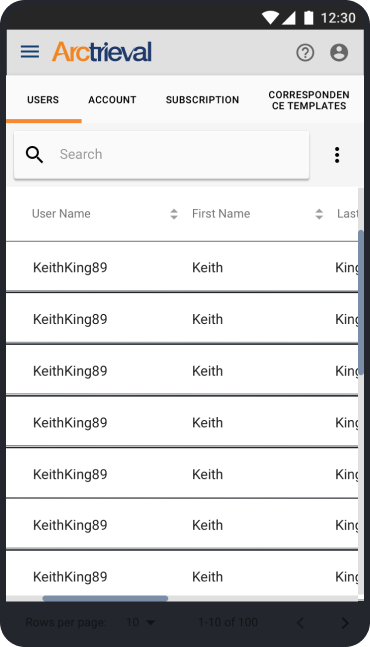Expand the rows per page dropdown

click(x=141, y=622)
